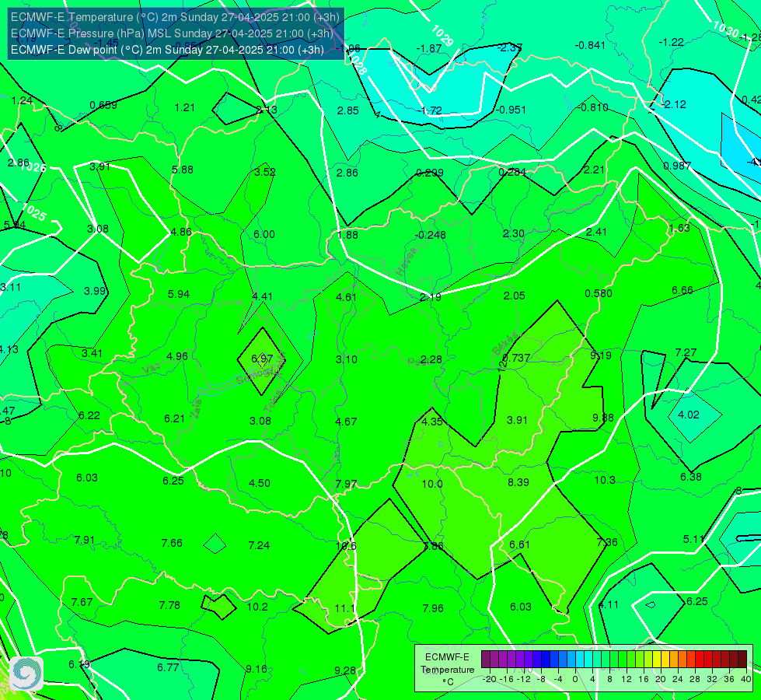Click the 10.6 temperature value
The height and width of the screenshot is (700, 761).
pyautogui.click(x=346, y=546)
